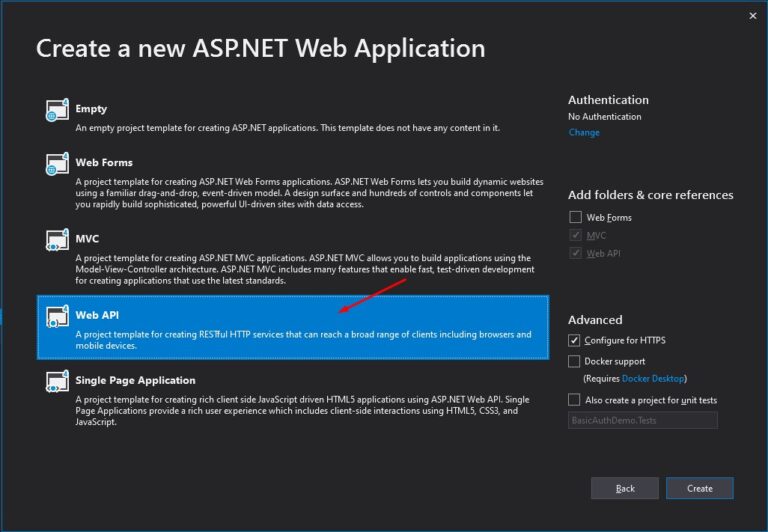The width and height of the screenshot is (768, 532).
Task: Click the Back button
Action: coord(624,488)
